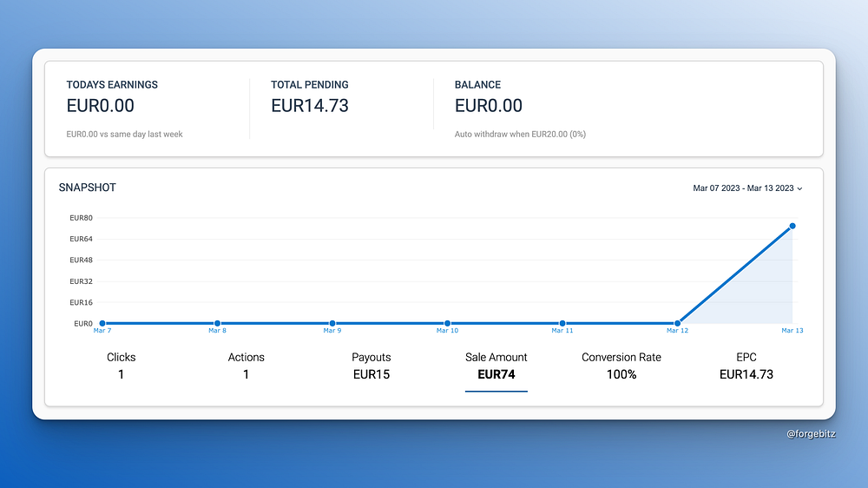
Task: Click the Mar 7 data point
Action: [102, 324]
